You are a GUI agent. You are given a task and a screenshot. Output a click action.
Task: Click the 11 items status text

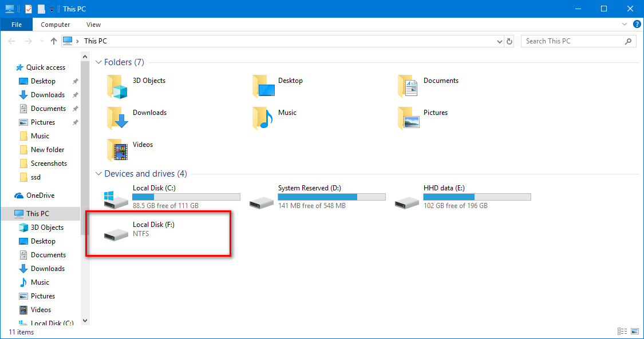pos(21,332)
